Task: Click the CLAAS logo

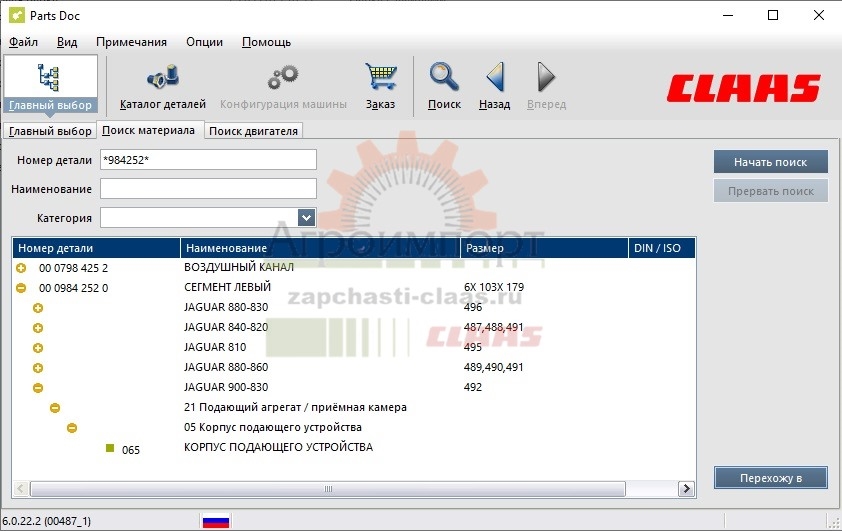Action: pos(744,88)
